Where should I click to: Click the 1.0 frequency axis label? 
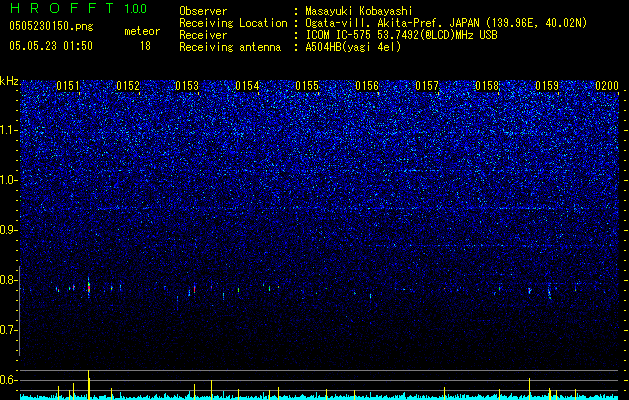9,180
